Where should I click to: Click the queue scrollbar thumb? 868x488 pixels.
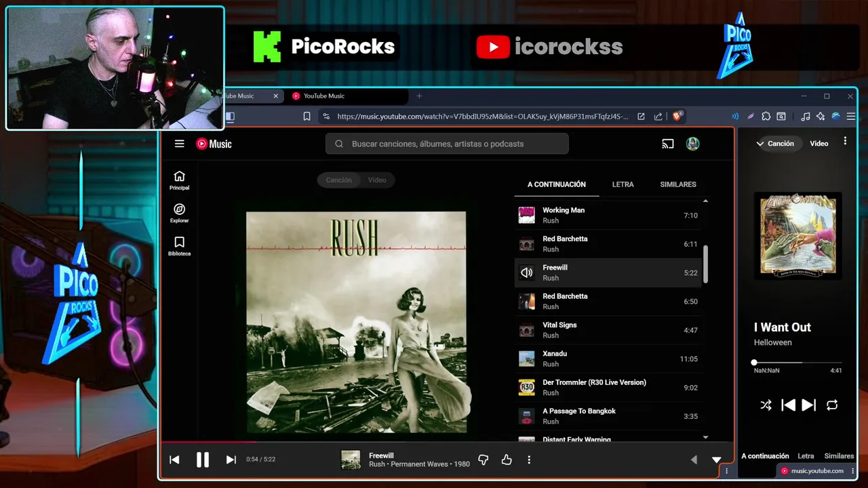click(x=705, y=264)
